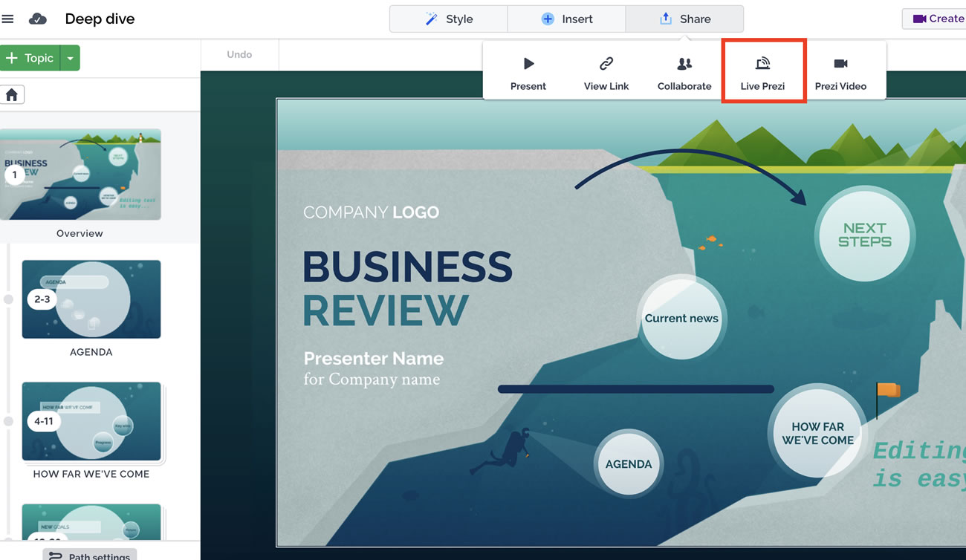This screenshot has width=966, height=560.
Task: Select HOW FAR WE'VE COME thumbnail
Action: point(91,421)
